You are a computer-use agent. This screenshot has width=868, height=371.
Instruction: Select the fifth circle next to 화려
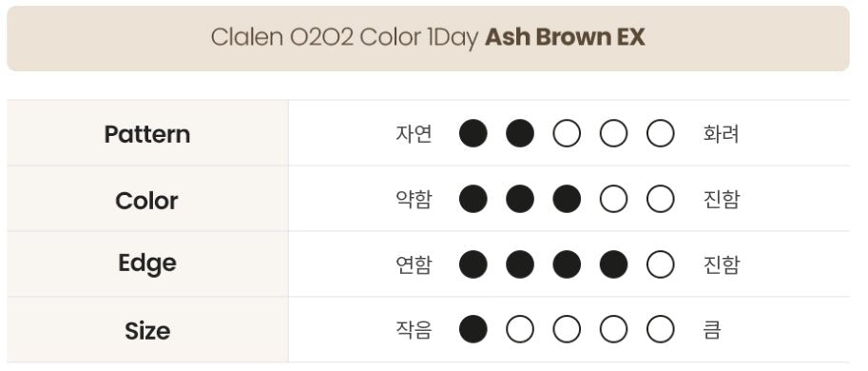[x=661, y=133]
